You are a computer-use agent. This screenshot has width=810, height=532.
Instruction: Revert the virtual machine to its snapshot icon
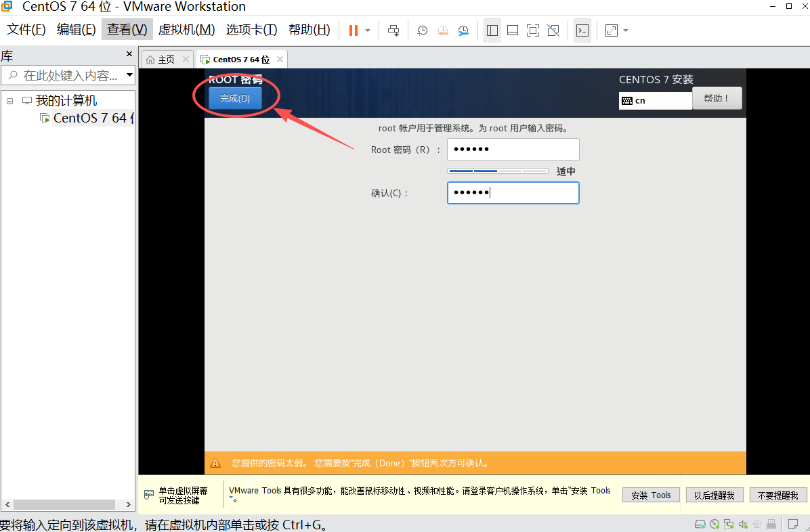[443, 30]
